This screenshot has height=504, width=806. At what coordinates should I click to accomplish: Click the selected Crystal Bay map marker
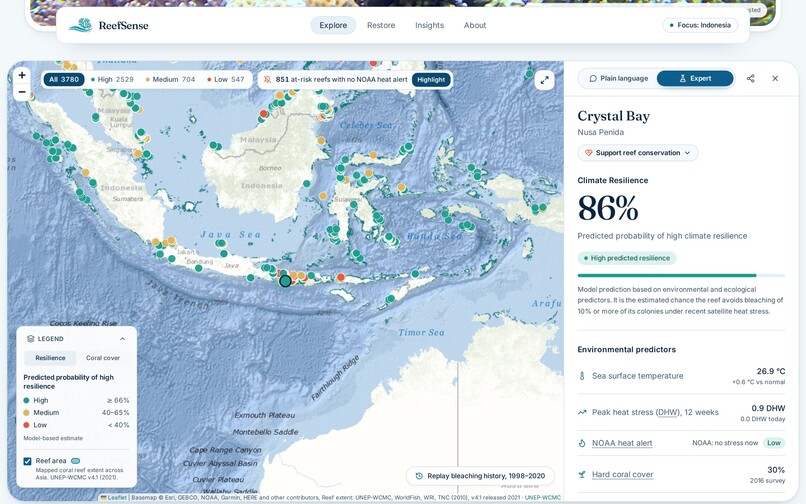pyautogui.click(x=285, y=281)
